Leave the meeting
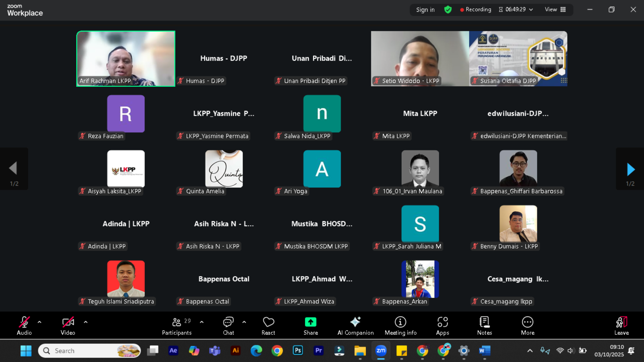 [621, 326]
